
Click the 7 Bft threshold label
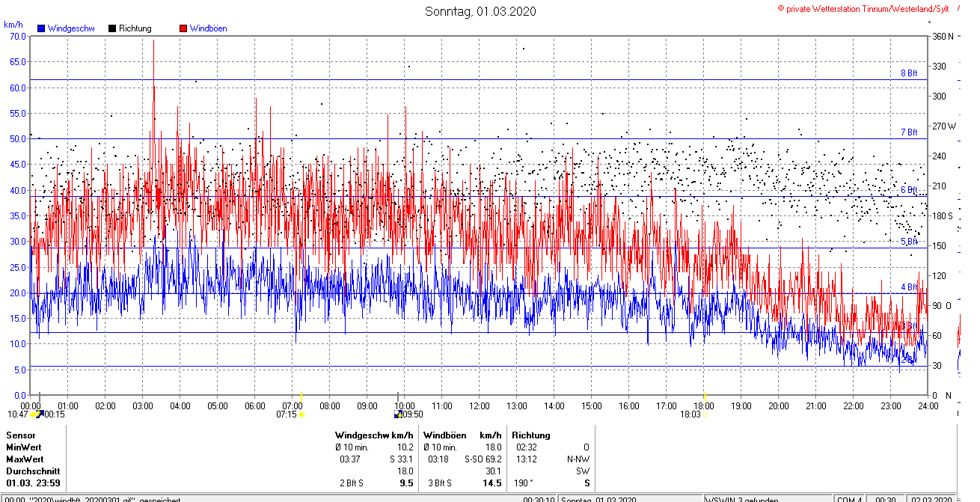click(908, 132)
